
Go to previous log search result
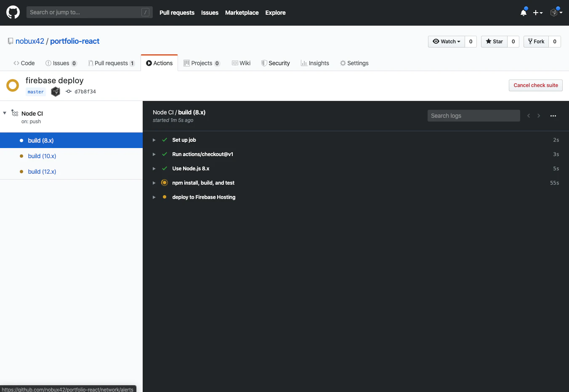pyautogui.click(x=529, y=116)
